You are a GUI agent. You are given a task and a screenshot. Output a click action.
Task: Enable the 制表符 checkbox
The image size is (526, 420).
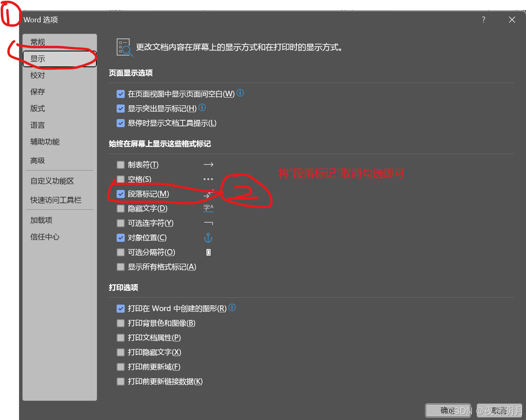click(x=121, y=165)
